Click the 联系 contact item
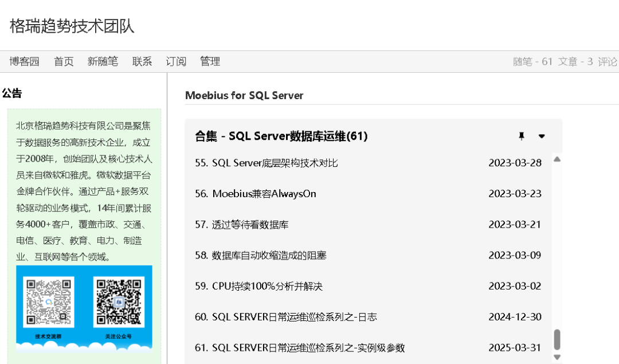 (142, 61)
